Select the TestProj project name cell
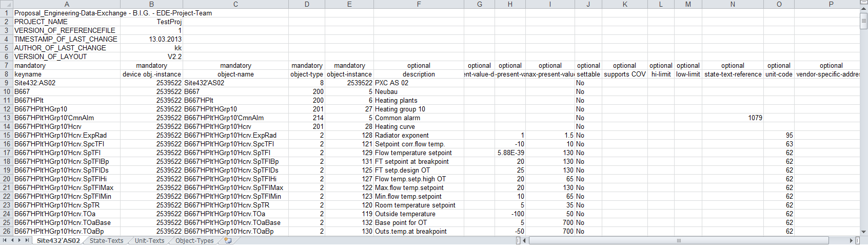Viewport: 868px width, 246px height. [x=151, y=22]
